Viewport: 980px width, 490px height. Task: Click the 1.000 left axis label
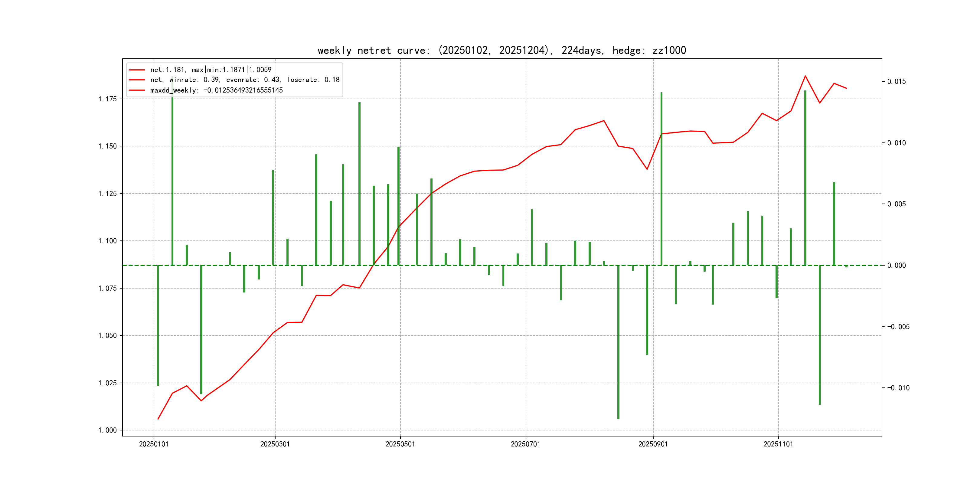(x=108, y=430)
